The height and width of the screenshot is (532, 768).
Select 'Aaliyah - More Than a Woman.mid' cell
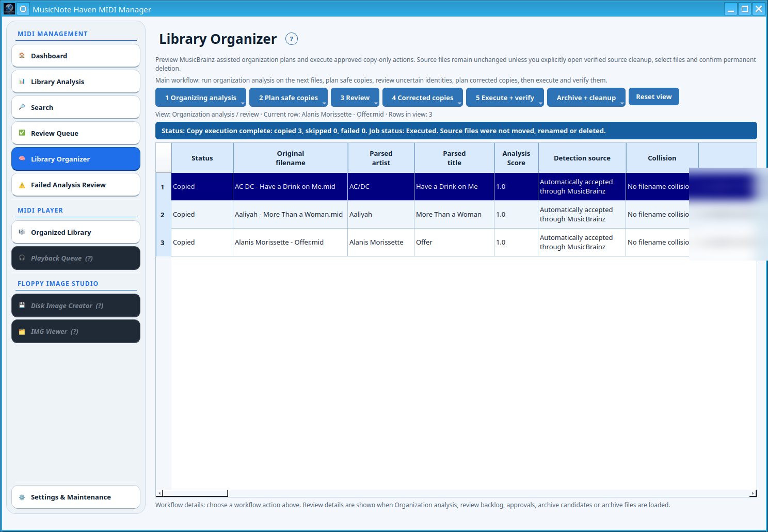(x=291, y=214)
